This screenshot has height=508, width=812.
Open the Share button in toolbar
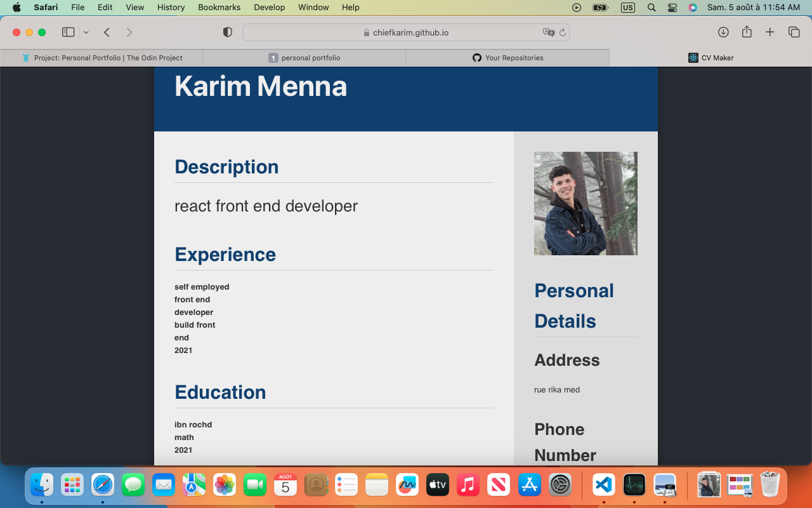tap(747, 32)
